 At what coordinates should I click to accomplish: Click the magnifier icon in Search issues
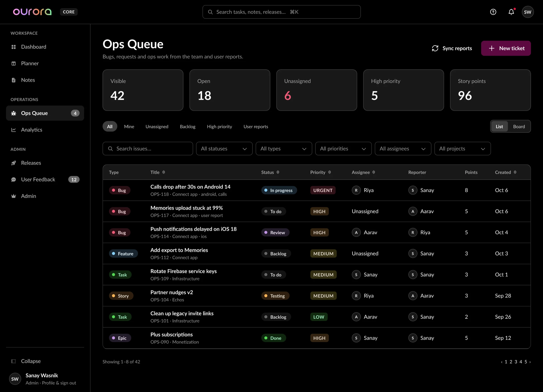point(110,149)
